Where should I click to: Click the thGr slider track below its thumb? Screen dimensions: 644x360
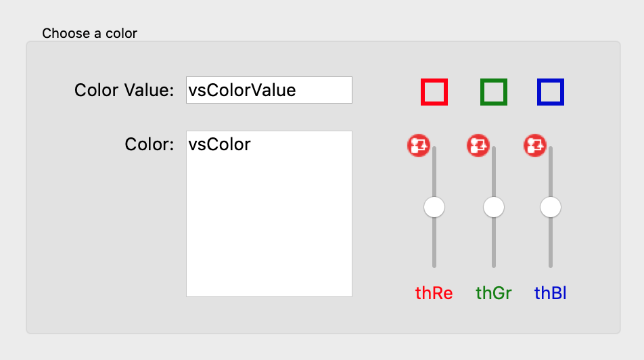click(494, 244)
